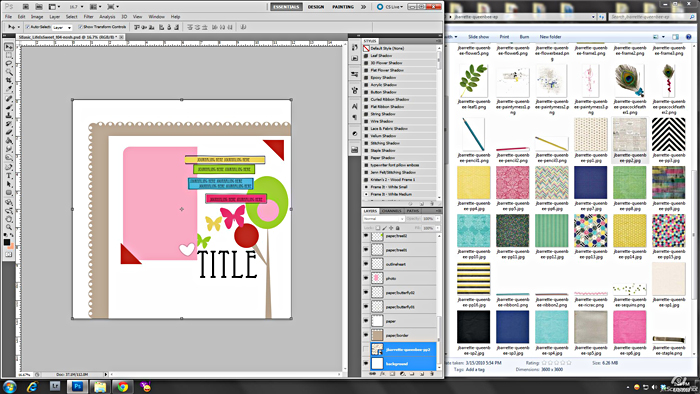Image resolution: width=700 pixels, height=394 pixels.
Task: Switch to the Paths tab
Action: [412, 211]
